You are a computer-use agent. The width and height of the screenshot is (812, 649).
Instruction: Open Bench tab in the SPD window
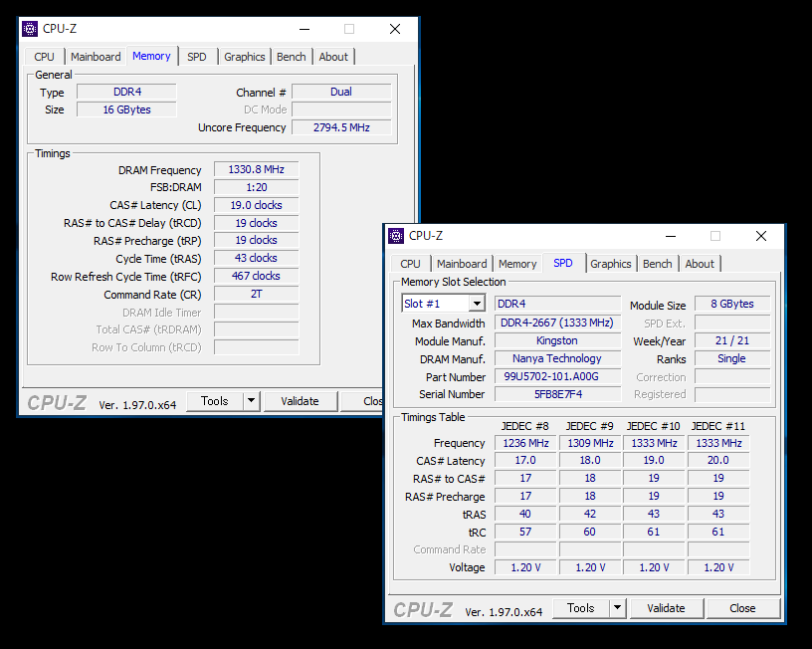pyautogui.click(x=658, y=264)
